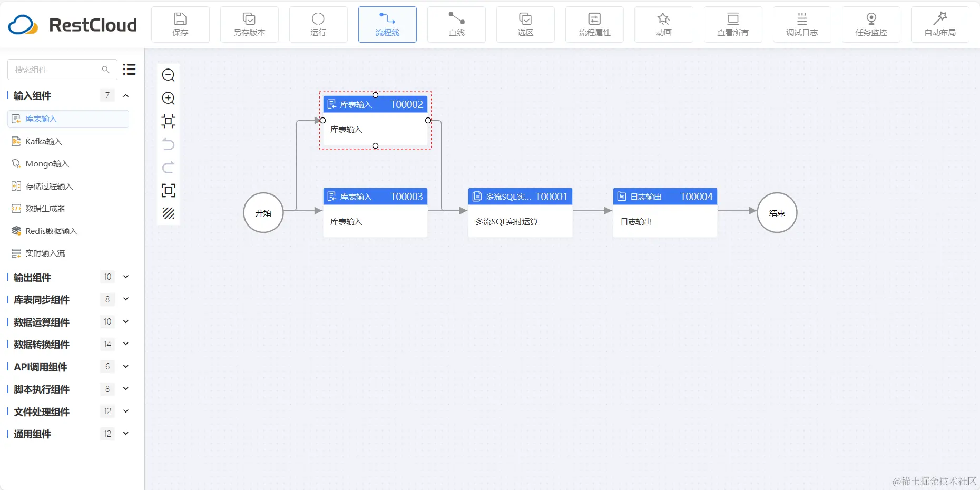Activate the 选区 selection tool
Screen dimensions: 980x490
click(x=525, y=24)
